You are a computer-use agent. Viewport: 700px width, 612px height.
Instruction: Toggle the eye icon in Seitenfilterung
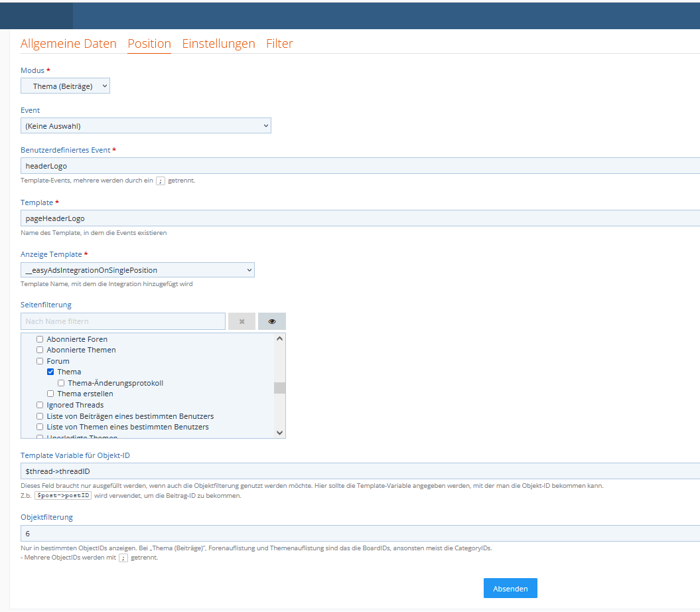click(x=271, y=321)
